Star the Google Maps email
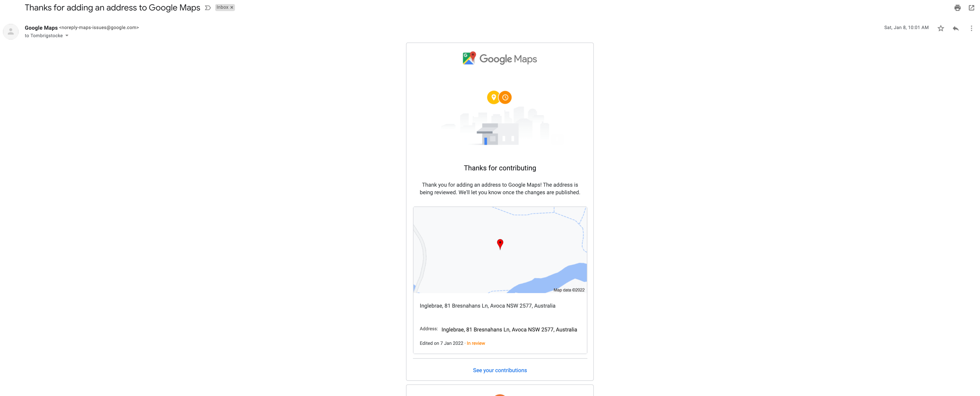This screenshot has width=980, height=396. [x=940, y=28]
